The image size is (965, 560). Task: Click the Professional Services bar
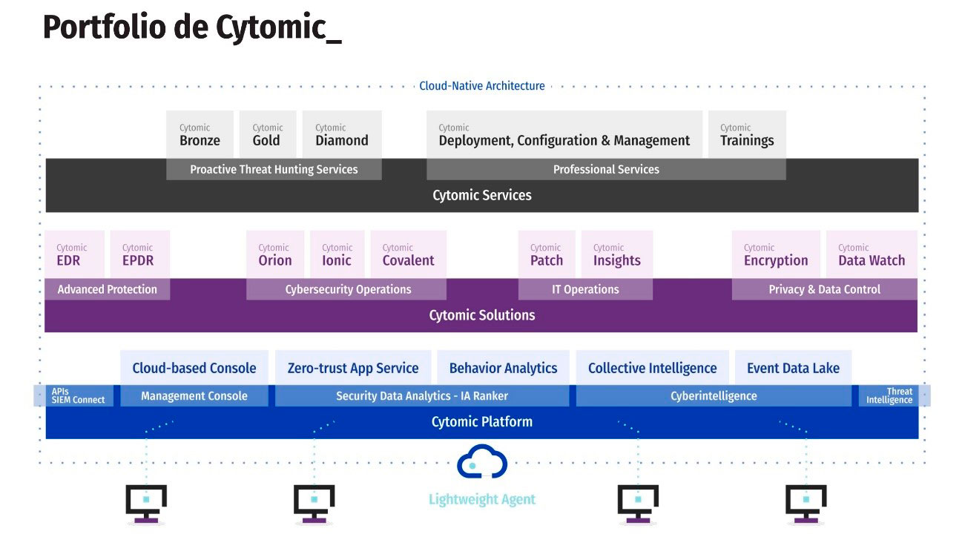click(606, 169)
